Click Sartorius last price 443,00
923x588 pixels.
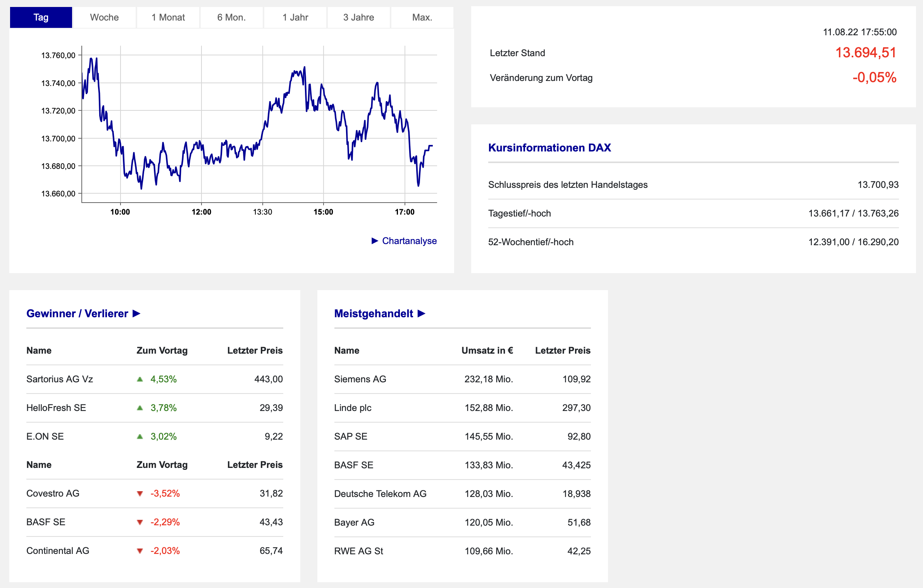pyautogui.click(x=269, y=379)
